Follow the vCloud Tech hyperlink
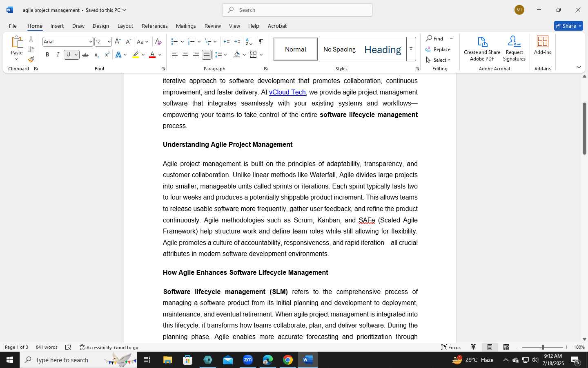Screen dimensions: 588x368 click(x=287, y=92)
